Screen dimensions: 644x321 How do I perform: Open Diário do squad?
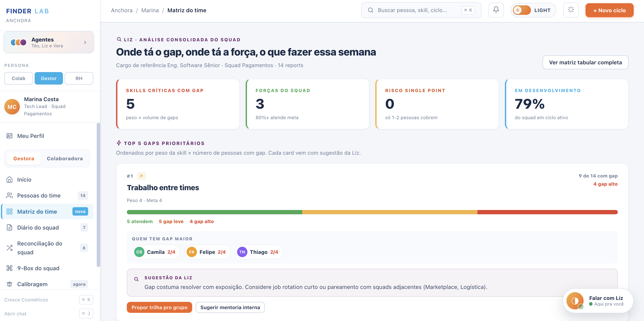[47, 227]
